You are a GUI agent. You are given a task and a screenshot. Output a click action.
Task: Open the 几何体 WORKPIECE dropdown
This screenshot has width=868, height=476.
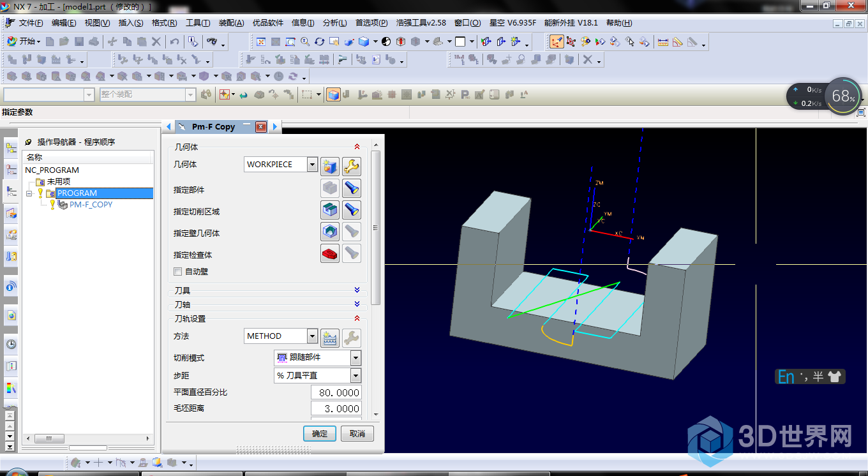click(312, 165)
